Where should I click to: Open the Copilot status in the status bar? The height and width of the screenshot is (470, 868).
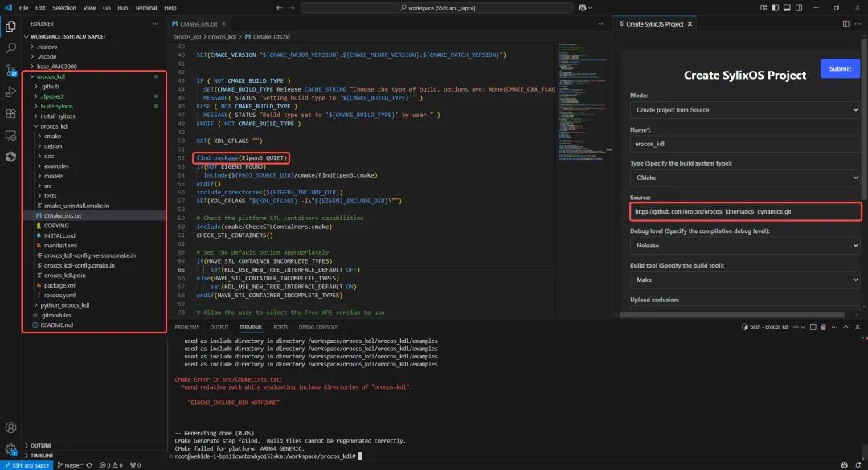[844, 465]
